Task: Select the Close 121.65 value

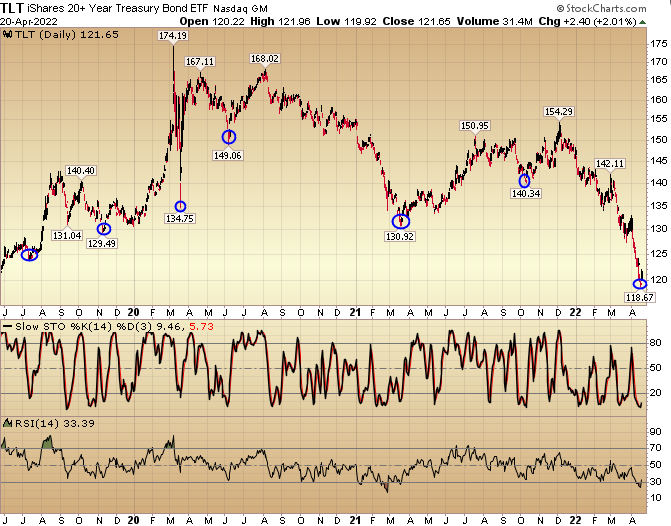Action: click(416, 21)
